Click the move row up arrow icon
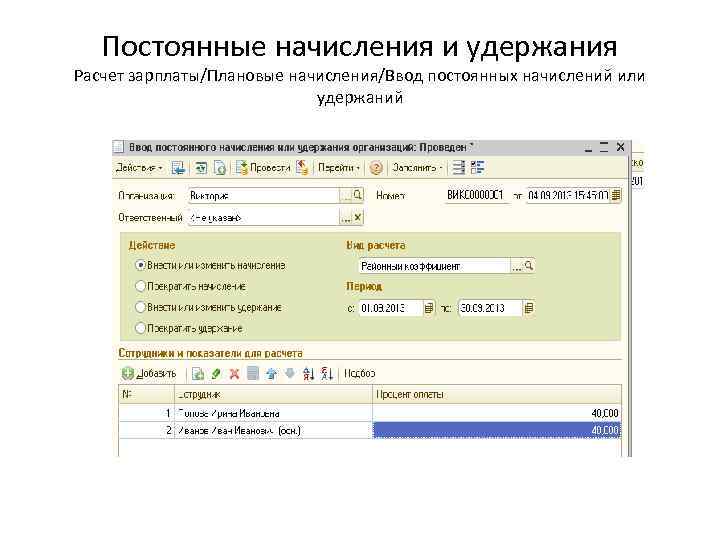This screenshot has height=540, width=720. (x=271, y=374)
